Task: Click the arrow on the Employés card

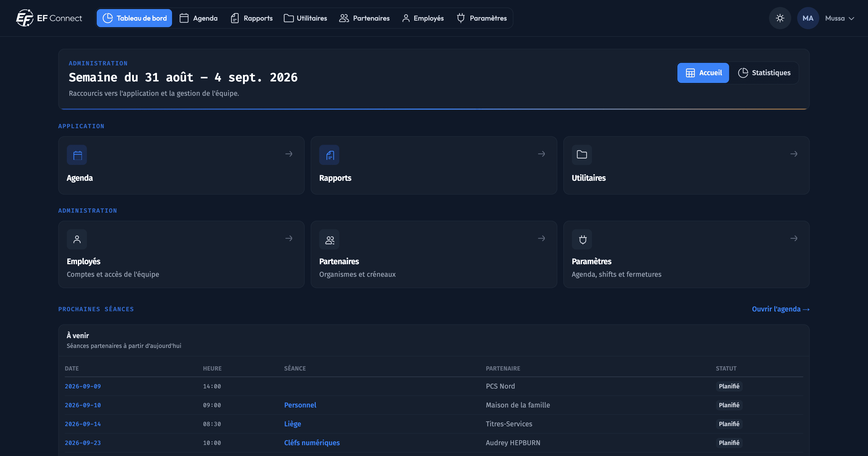Action: [x=289, y=239]
